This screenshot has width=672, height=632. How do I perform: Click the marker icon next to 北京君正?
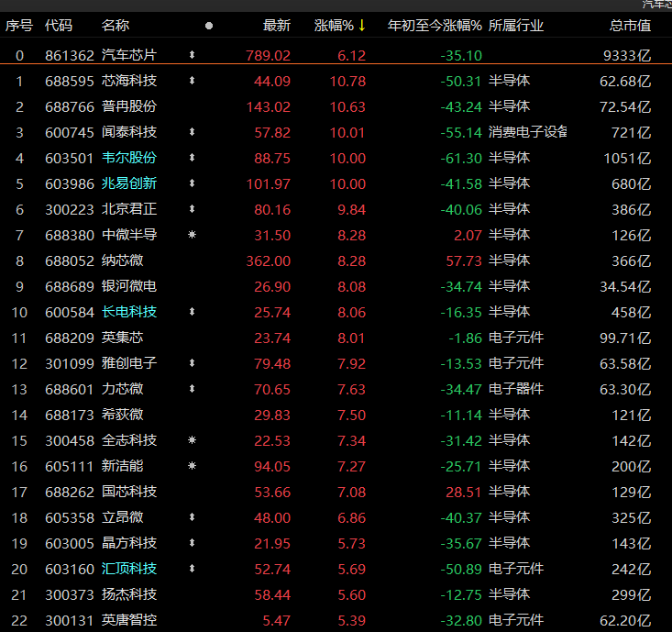(192, 209)
